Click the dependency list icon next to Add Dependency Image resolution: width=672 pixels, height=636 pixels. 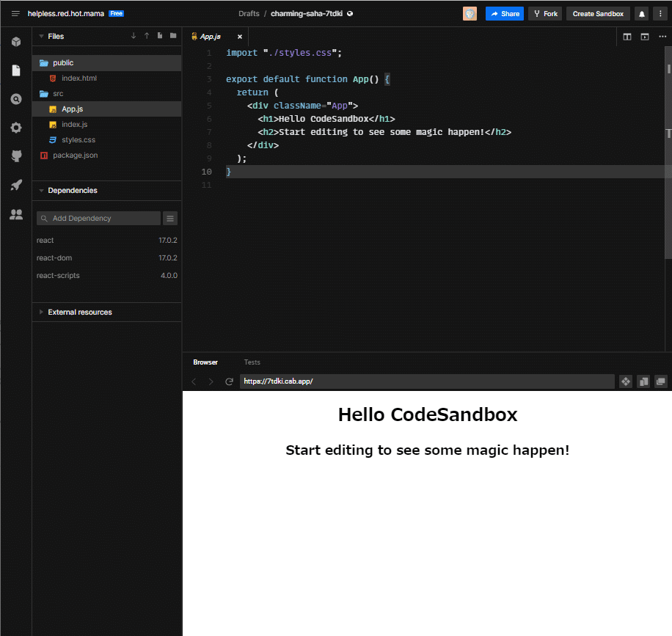point(170,219)
